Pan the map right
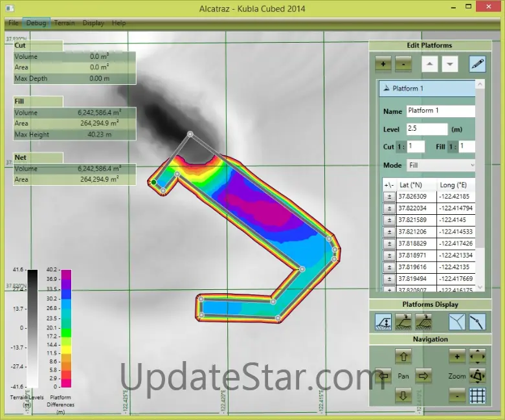 click(x=423, y=376)
